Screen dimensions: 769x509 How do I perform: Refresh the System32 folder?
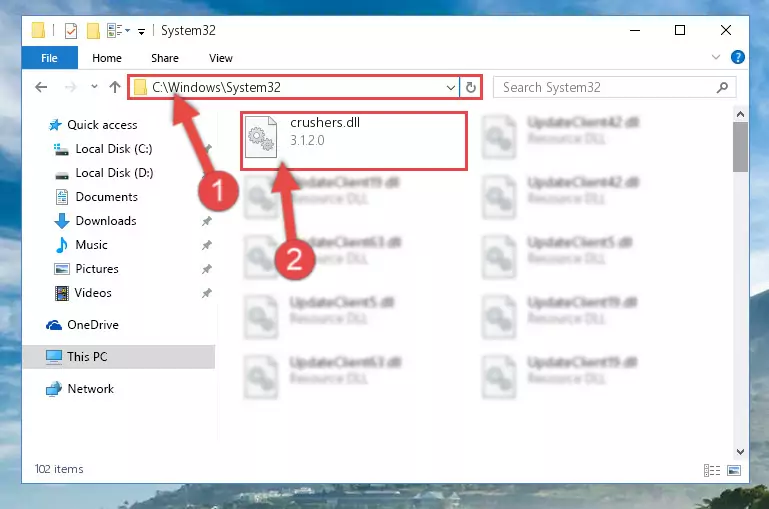pyautogui.click(x=471, y=87)
